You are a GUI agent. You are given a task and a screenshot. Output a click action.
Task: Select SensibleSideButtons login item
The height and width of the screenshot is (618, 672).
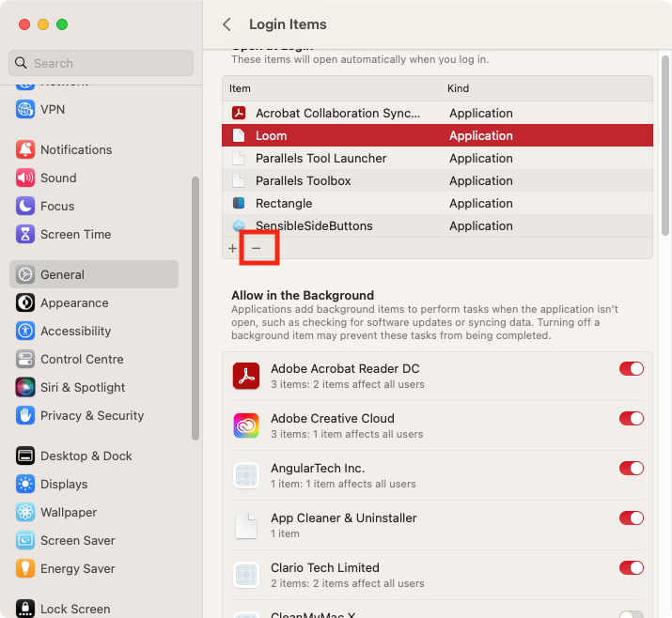(437, 225)
